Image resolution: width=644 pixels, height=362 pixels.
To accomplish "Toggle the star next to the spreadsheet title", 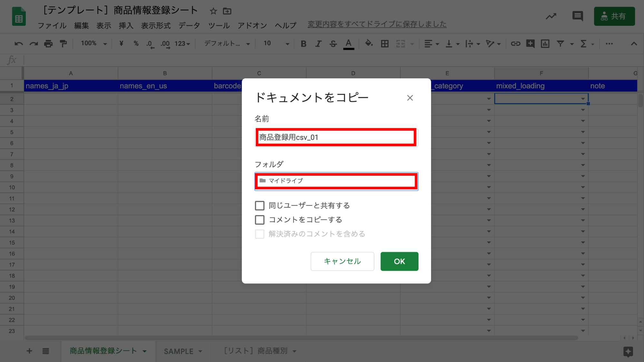I will click(x=213, y=11).
